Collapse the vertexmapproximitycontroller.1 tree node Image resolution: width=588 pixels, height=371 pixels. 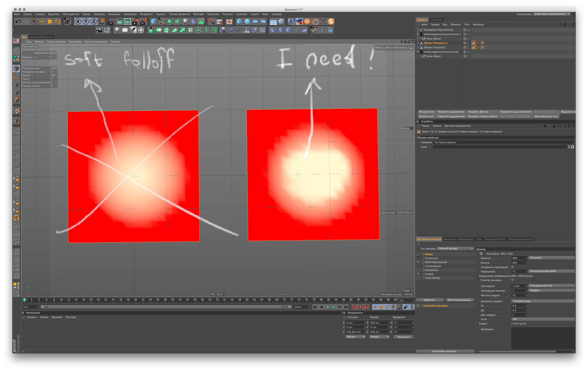tap(418, 34)
